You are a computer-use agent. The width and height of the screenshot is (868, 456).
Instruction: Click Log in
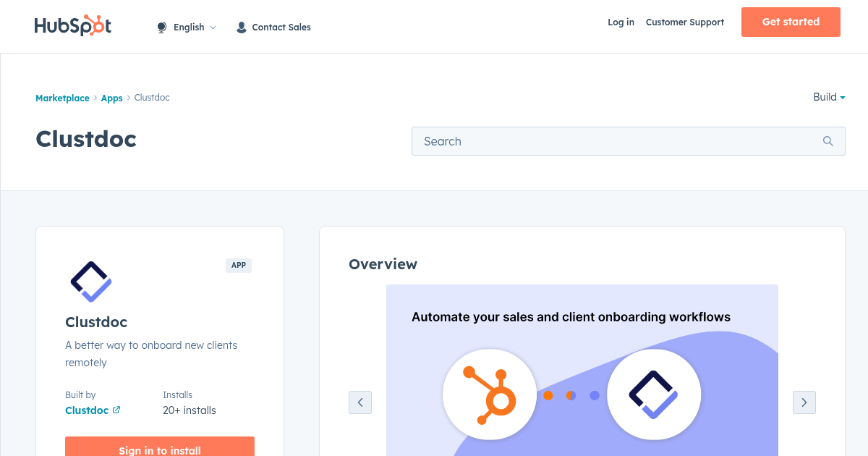click(621, 22)
